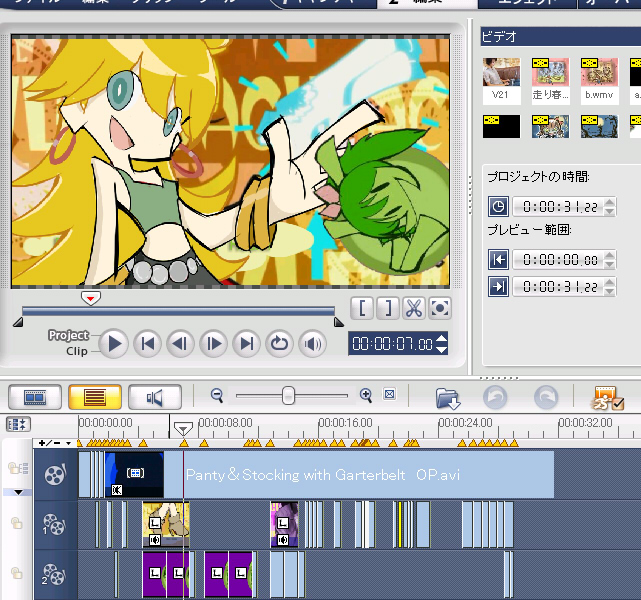Select the black clip thumbnail in library
The image size is (641, 600).
coord(501,126)
